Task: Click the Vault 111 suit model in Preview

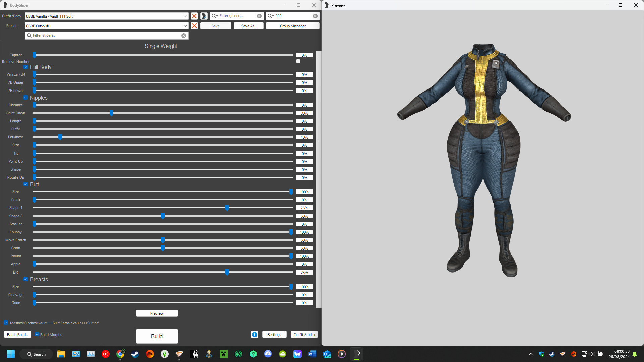Action: pyautogui.click(x=483, y=160)
